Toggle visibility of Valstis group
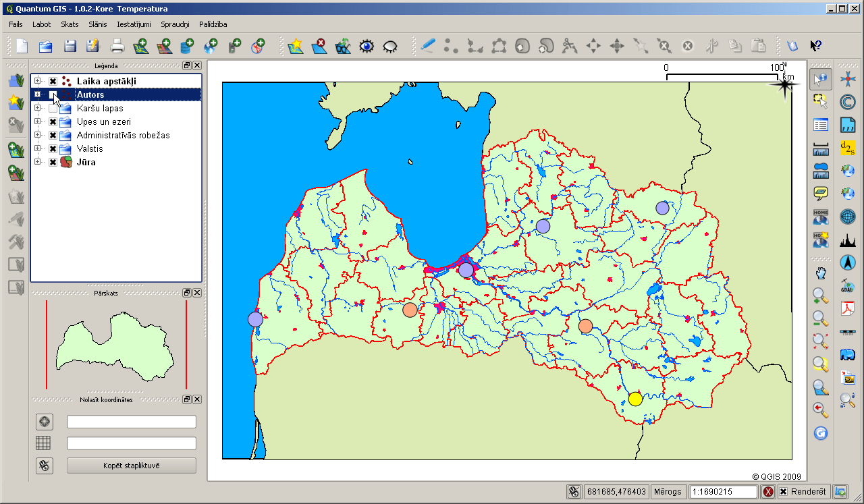864x504 pixels. click(x=53, y=148)
